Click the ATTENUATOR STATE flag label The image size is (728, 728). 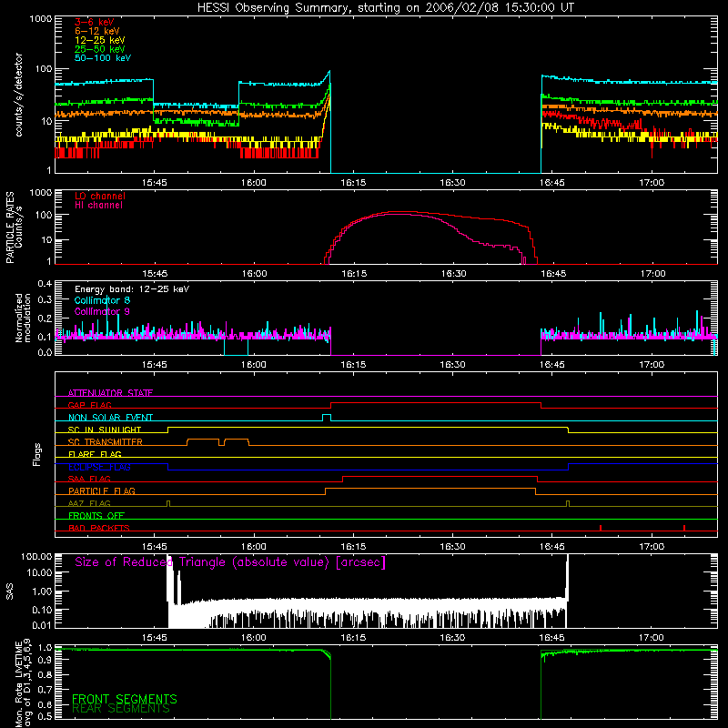click(110, 393)
